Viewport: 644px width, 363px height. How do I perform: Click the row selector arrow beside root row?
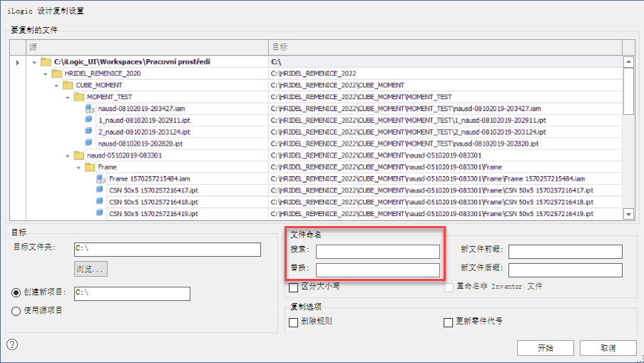point(18,63)
